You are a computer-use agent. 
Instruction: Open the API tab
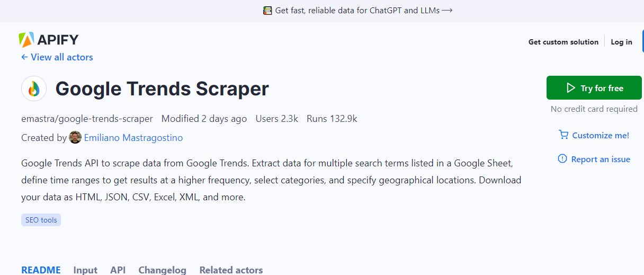point(118,270)
